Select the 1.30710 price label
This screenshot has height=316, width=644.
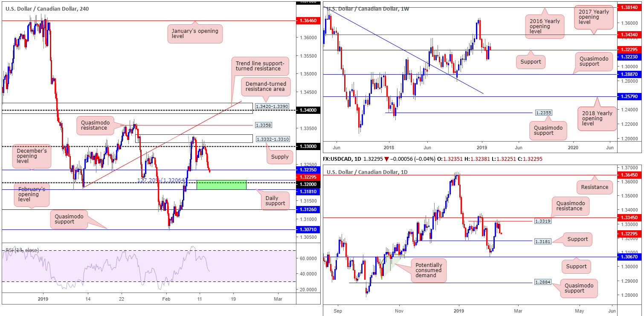[x=307, y=229]
